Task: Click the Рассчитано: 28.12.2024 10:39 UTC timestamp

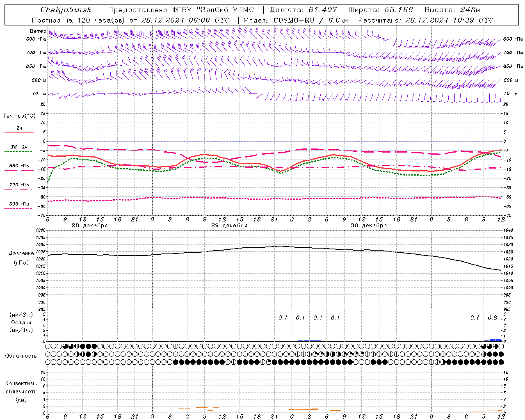Action: pos(426,20)
